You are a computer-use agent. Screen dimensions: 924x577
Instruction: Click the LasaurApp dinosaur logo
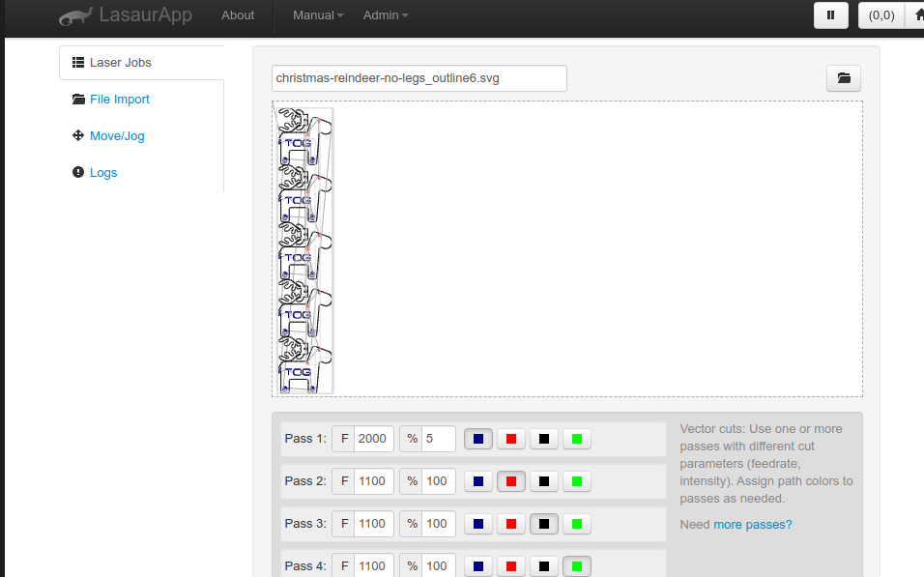[x=75, y=16]
